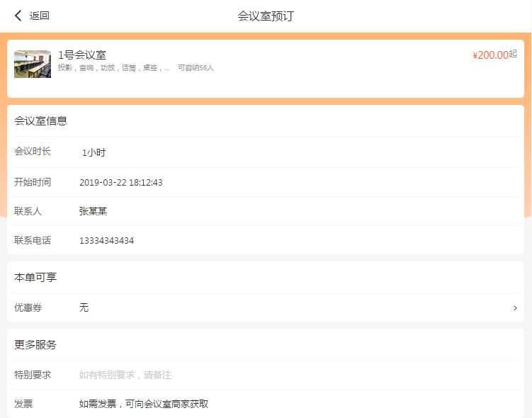The image size is (532, 418).
Task: Click the back arrow icon
Action: (18, 16)
